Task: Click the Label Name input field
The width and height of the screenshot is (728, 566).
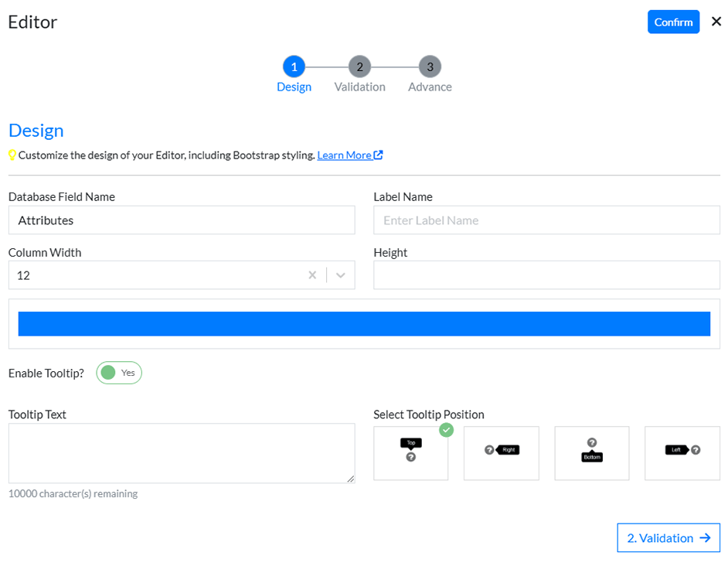Action: [546, 220]
